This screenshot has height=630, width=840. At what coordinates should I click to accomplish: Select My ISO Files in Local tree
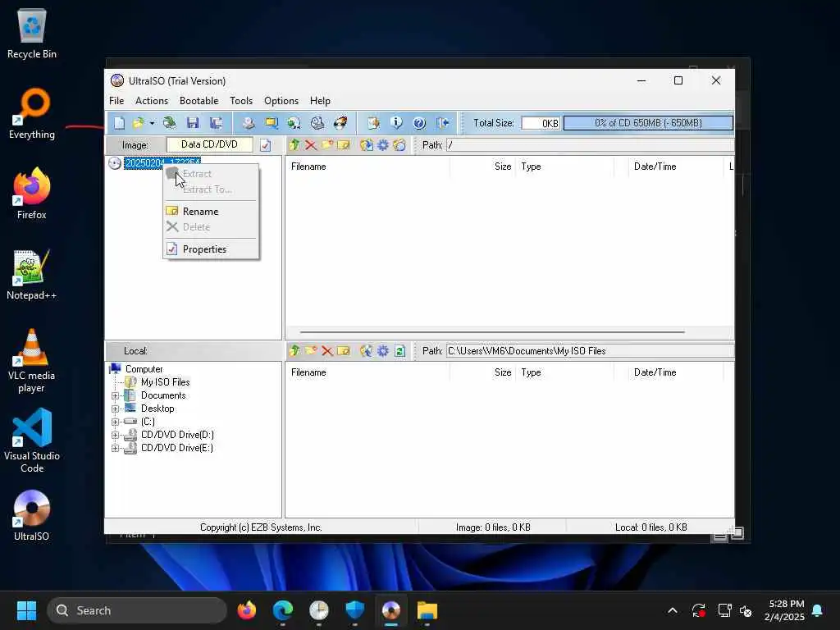(x=165, y=382)
